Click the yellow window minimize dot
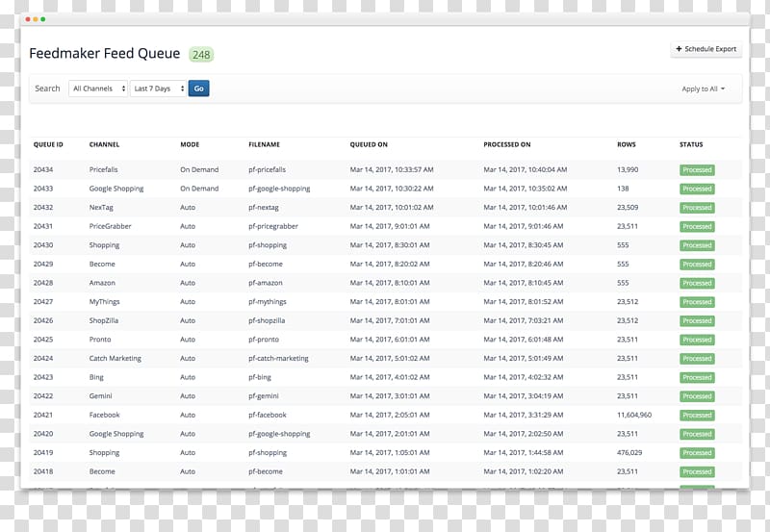 36,19
